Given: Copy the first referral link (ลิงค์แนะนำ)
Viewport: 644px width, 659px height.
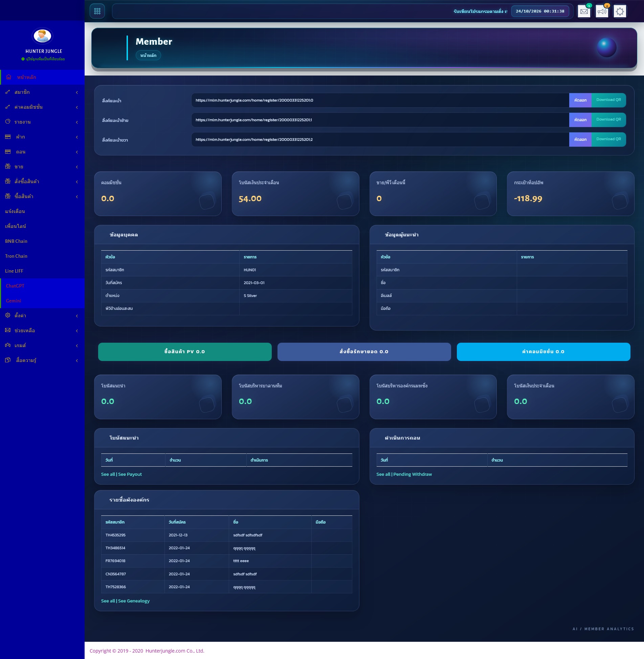Looking at the screenshot, I should (x=580, y=100).
